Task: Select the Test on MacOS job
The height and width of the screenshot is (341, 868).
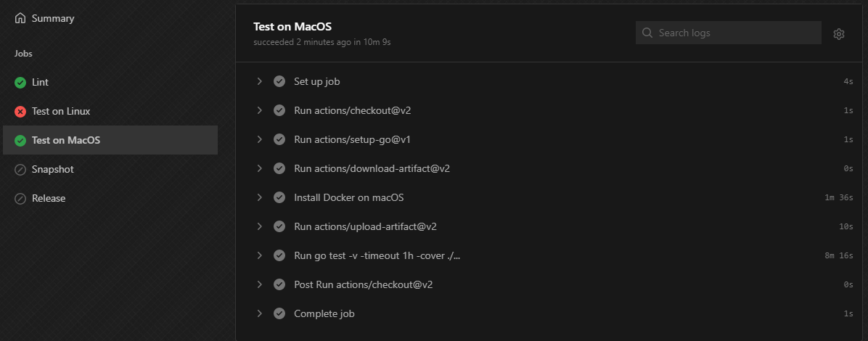Action: click(110, 140)
